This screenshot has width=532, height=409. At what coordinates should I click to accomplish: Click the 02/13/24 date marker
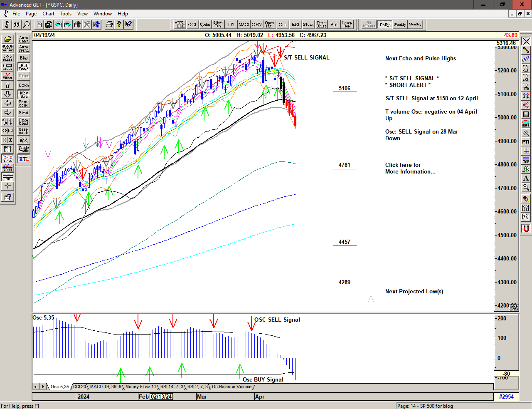click(x=161, y=397)
